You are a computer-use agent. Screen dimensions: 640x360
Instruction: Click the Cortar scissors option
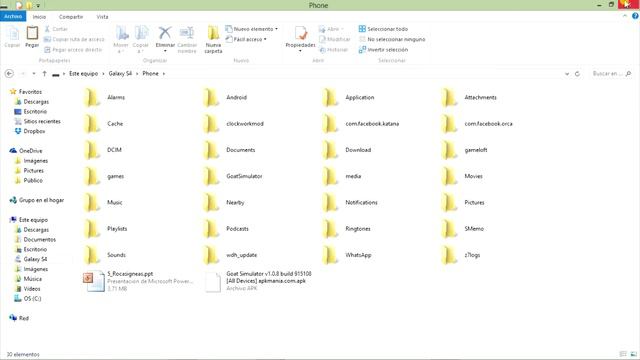56,29
